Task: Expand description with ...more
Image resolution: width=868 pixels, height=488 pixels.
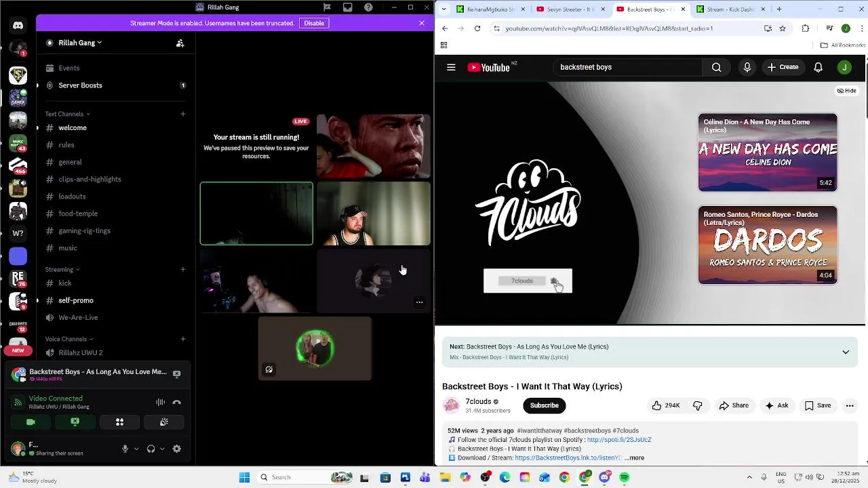Action: tap(634, 458)
